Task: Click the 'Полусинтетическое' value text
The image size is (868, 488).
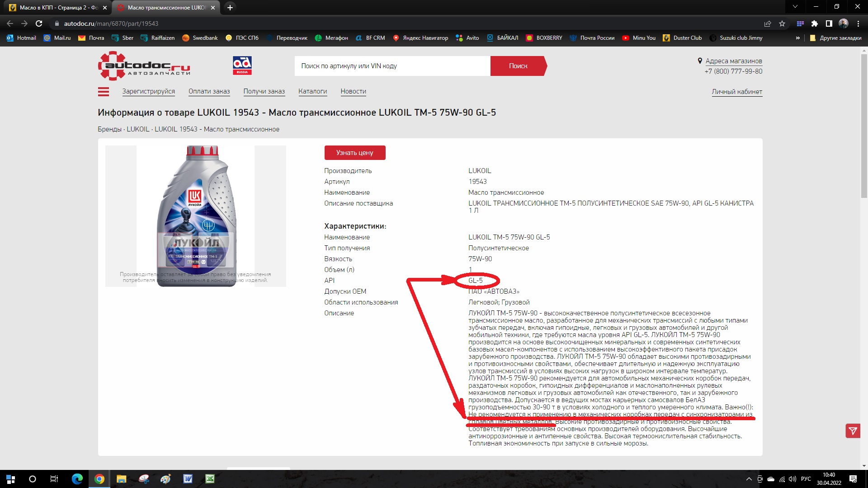Action: (498, 248)
